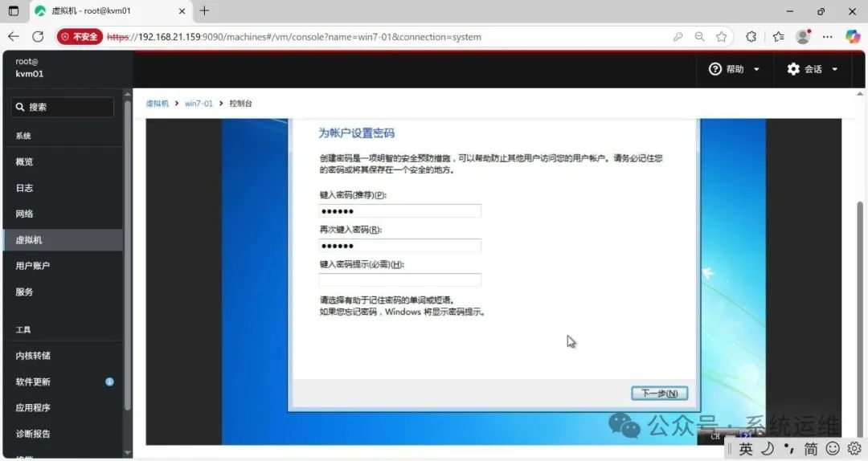Click the root@ kvm01 host switcher
The height and width of the screenshot is (461, 868).
point(30,67)
